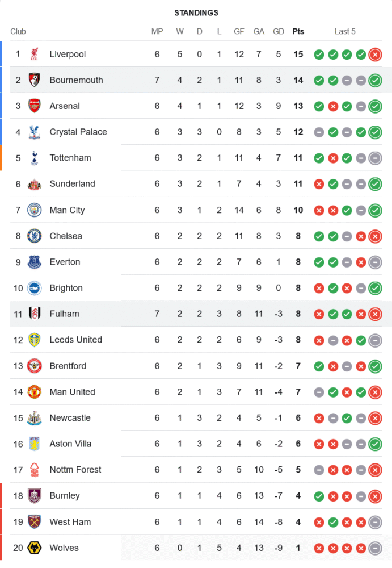Open the Aston Villa team link
The width and height of the screenshot is (392, 568).
point(70,444)
